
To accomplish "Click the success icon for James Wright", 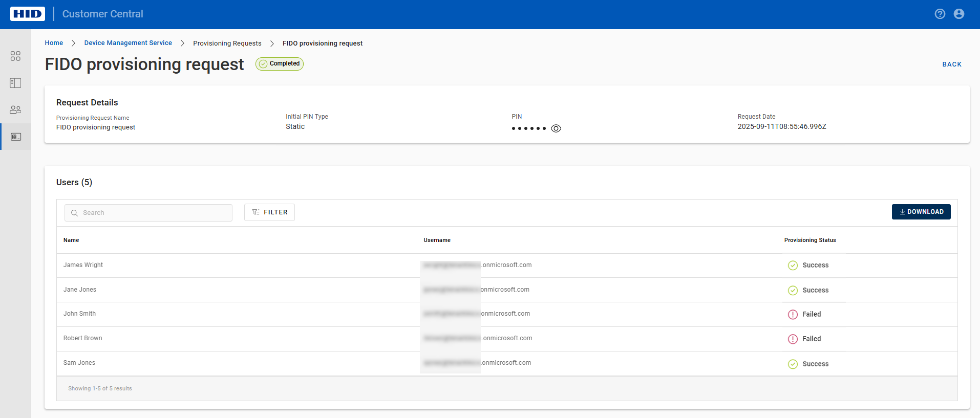I will [x=793, y=265].
